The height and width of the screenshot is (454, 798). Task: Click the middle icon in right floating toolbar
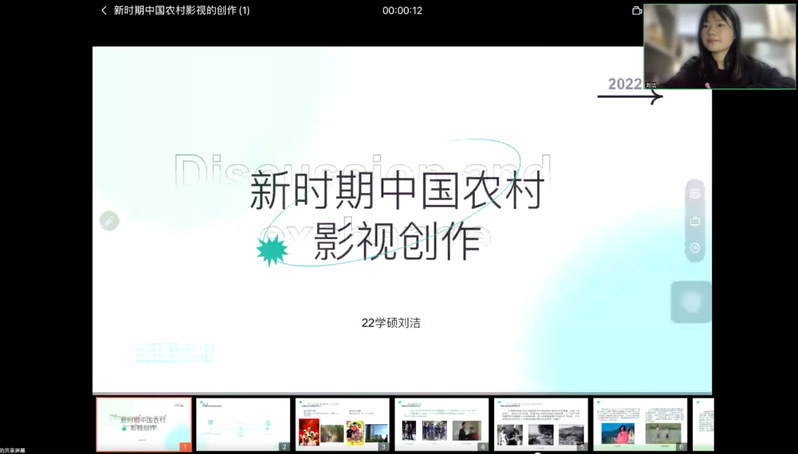[695, 221]
